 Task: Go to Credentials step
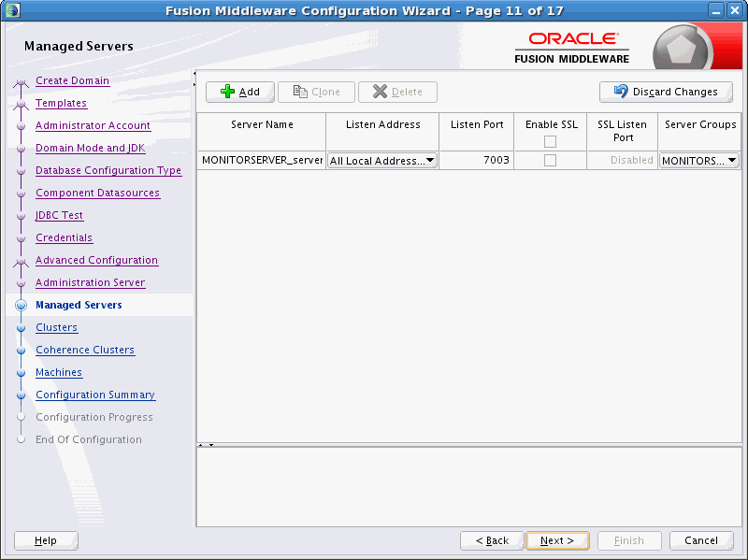[64, 237]
